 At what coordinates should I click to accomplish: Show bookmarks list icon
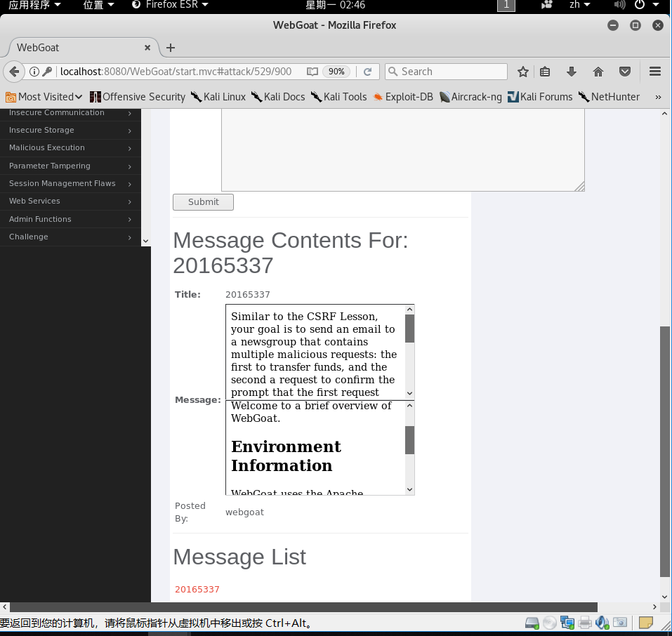point(545,72)
